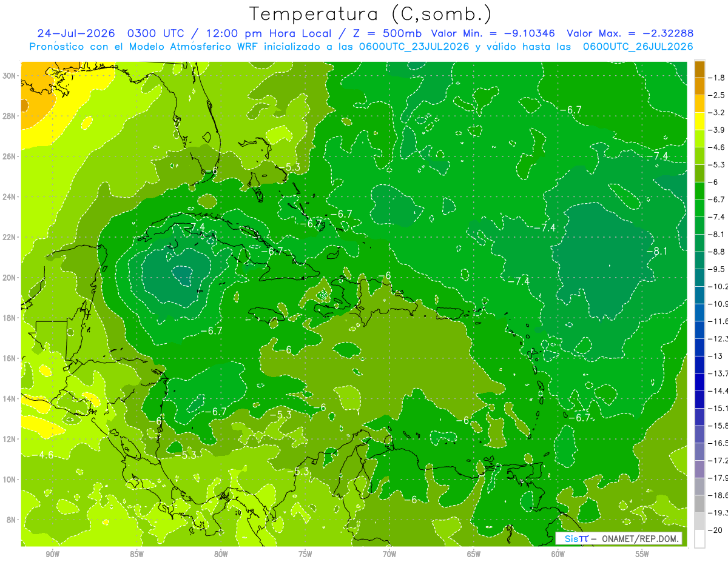The image size is (728, 562).
Task: Click the '75W' longitude axis label
Action: (x=305, y=554)
